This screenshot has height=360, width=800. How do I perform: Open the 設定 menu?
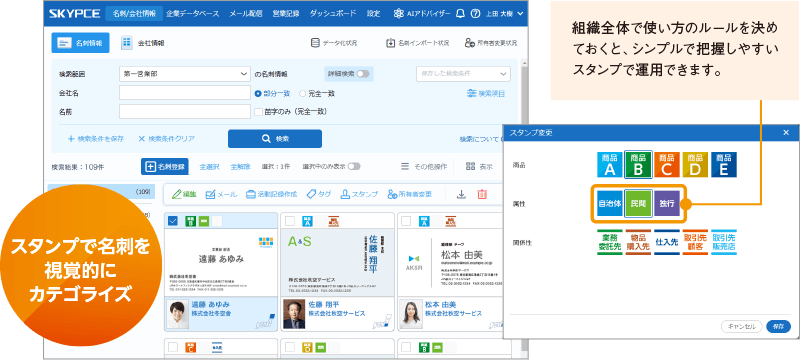[373, 14]
